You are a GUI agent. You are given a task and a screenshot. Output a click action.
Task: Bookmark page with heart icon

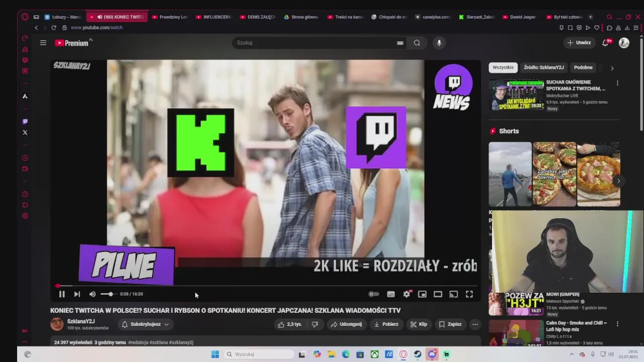(597, 28)
